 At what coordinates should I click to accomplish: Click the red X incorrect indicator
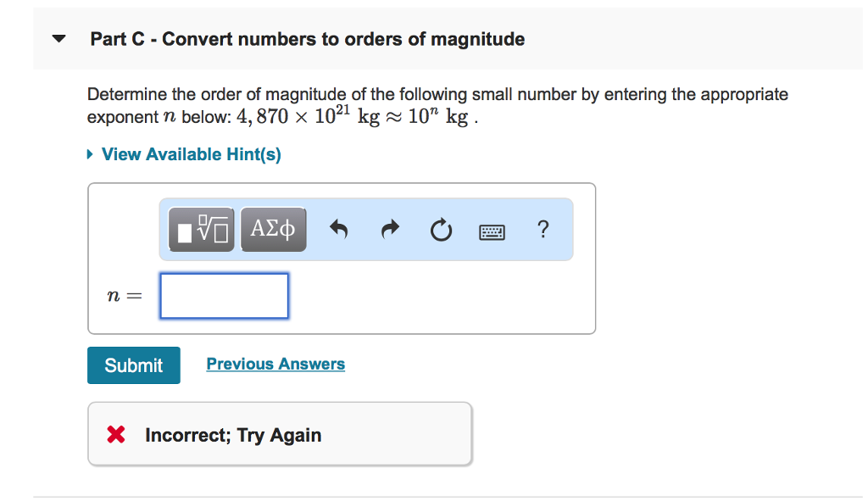coord(116,435)
